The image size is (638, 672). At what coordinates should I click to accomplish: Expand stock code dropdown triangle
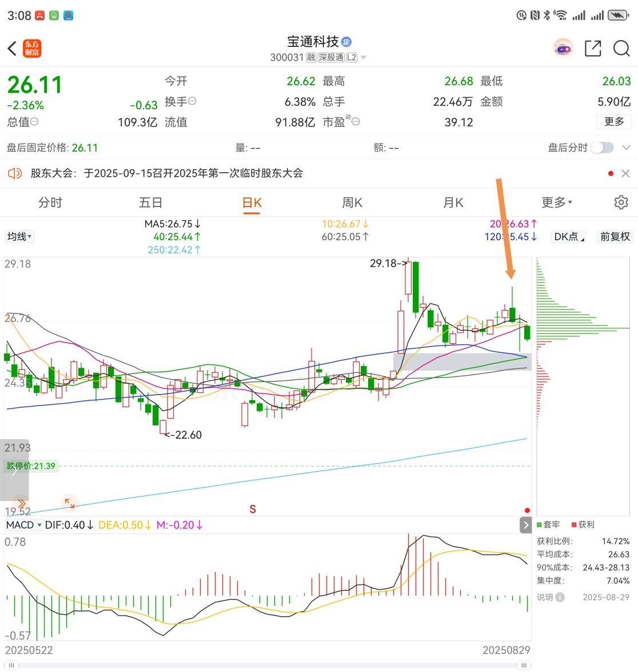364,57
